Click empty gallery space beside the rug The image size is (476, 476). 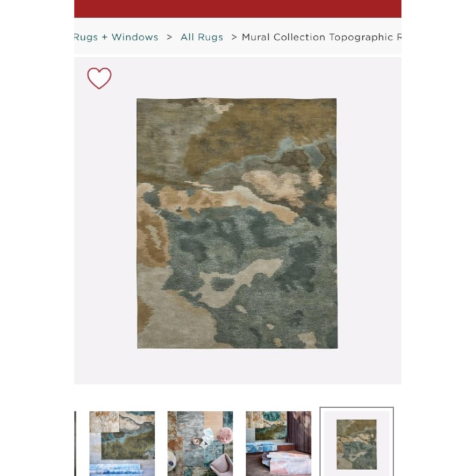pos(368,222)
